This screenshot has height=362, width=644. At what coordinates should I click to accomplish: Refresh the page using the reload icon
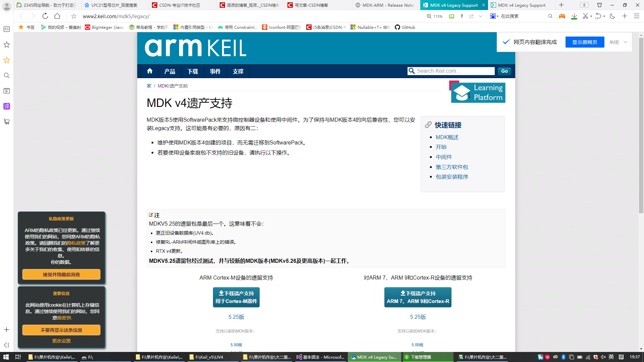click(45, 16)
